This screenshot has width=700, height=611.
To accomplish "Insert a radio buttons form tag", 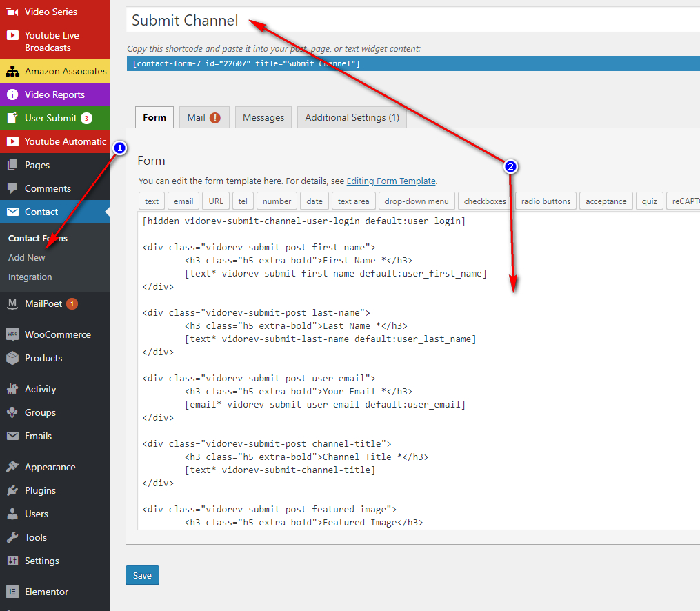I will [x=546, y=201].
